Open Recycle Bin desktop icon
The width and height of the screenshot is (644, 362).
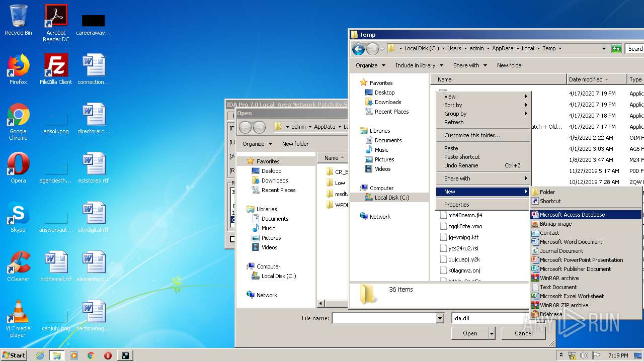point(18,20)
